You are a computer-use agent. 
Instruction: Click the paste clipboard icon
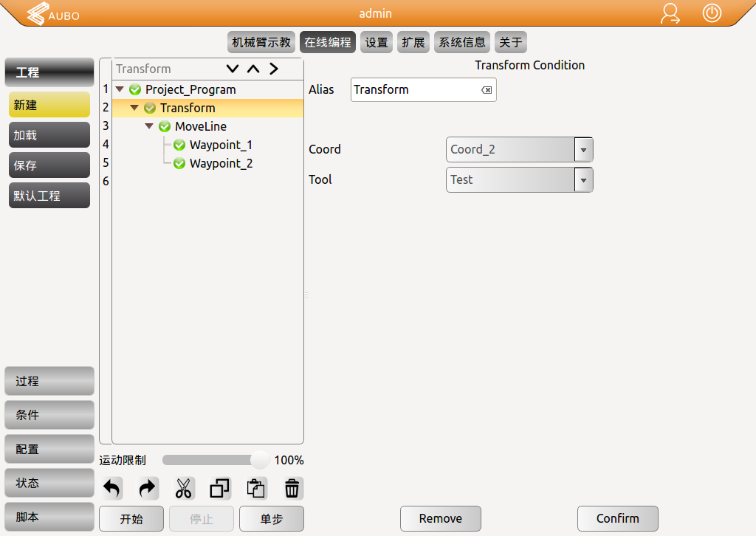256,488
